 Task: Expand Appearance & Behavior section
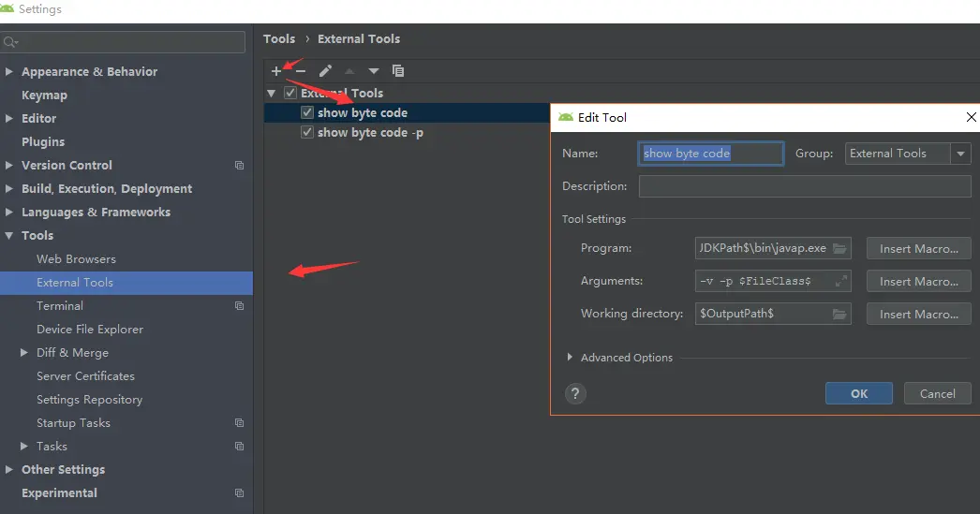8,72
